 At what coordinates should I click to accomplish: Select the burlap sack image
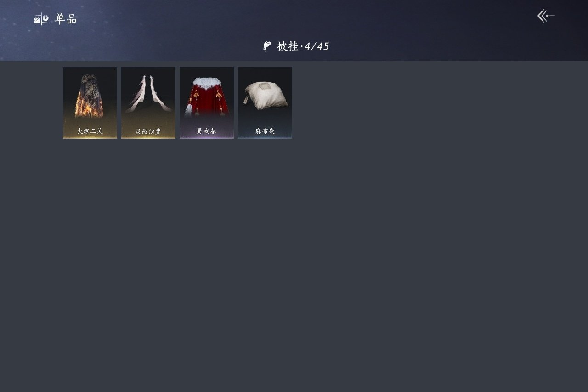266,95
